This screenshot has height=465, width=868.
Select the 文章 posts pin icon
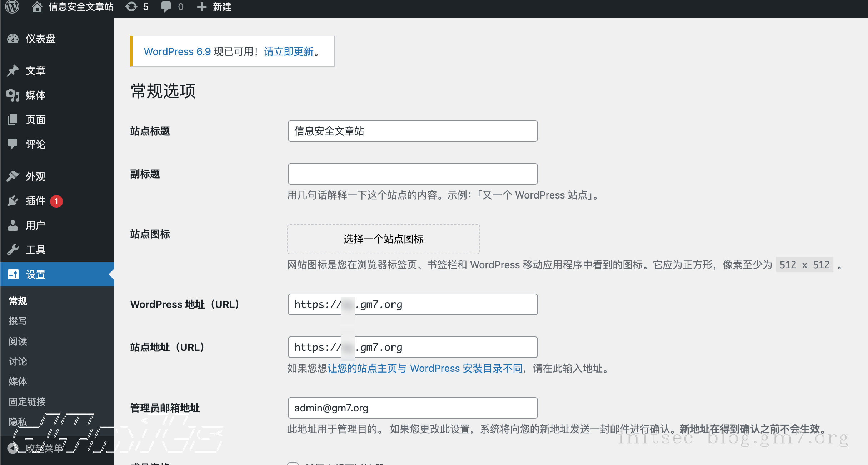click(x=35, y=70)
